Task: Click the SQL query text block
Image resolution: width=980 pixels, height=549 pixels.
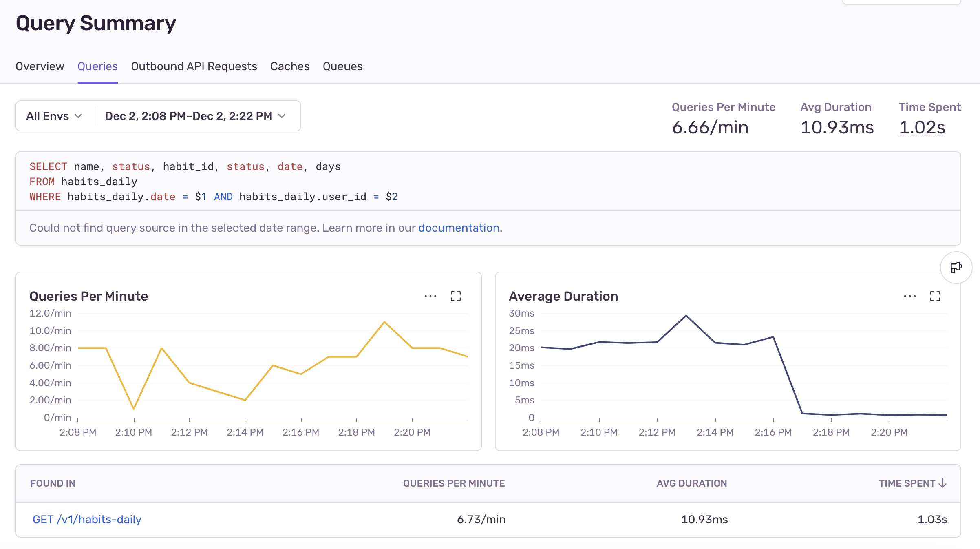Action: pos(213,182)
